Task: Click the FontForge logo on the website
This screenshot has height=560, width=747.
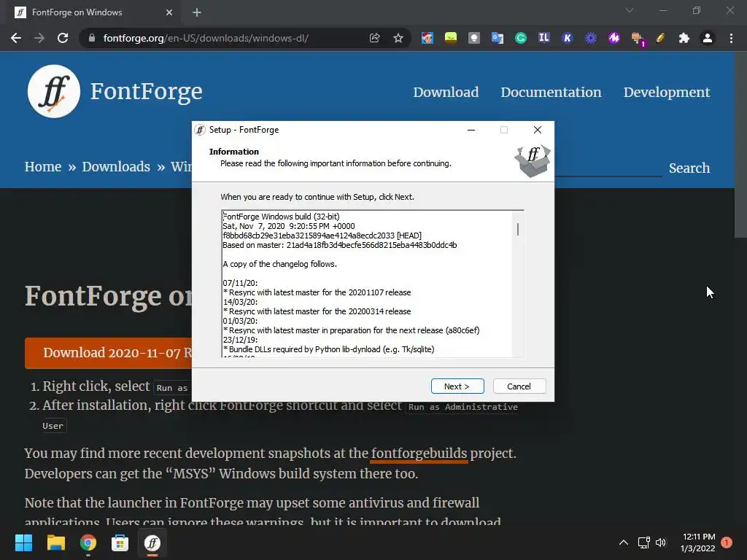Action: pyautogui.click(x=54, y=91)
